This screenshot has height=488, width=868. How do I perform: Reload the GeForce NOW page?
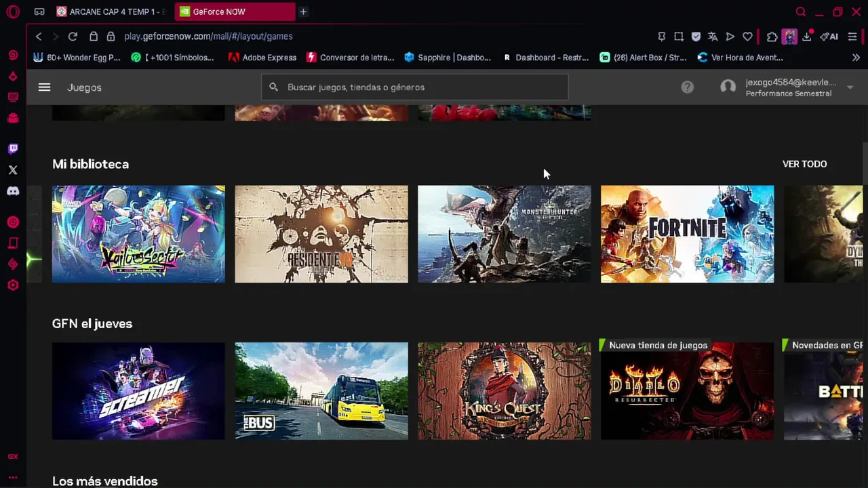tap(73, 37)
